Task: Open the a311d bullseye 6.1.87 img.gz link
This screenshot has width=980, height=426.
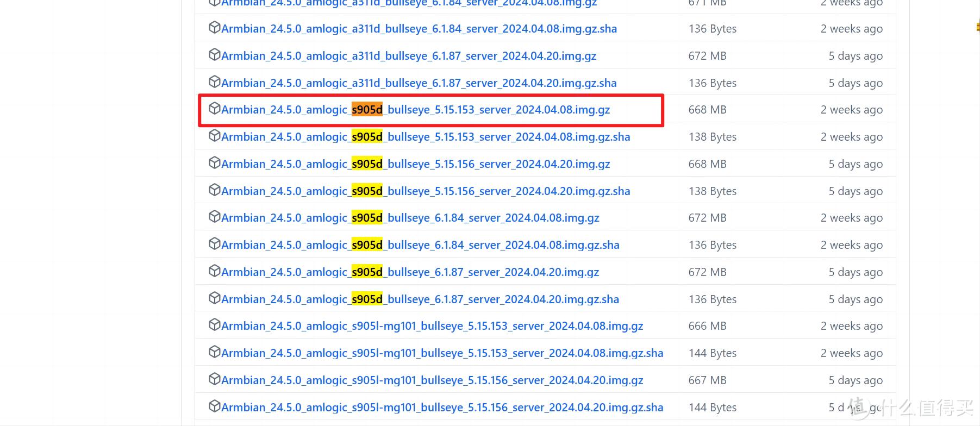Action: coord(409,56)
